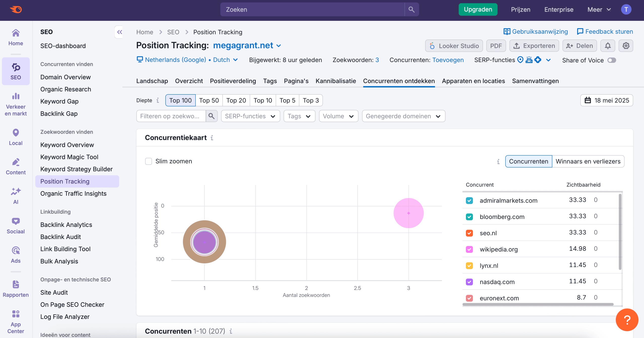Select Top 10 depth button

263,100
